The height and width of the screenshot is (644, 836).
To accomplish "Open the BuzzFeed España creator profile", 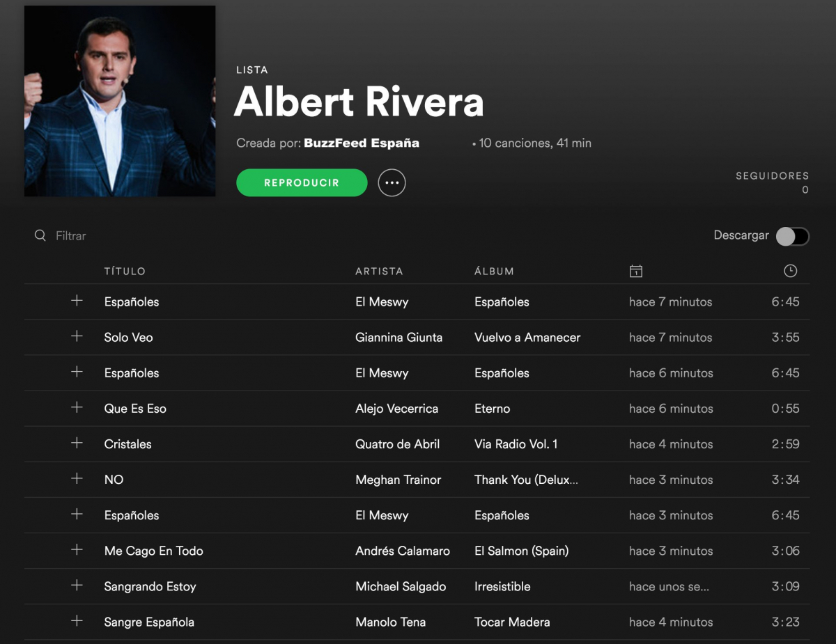I will click(362, 143).
